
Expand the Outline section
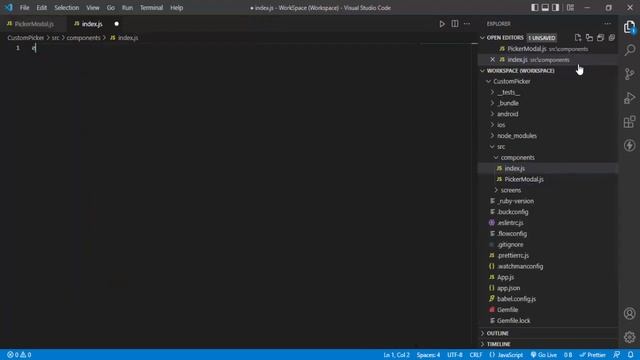pos(482,333)
